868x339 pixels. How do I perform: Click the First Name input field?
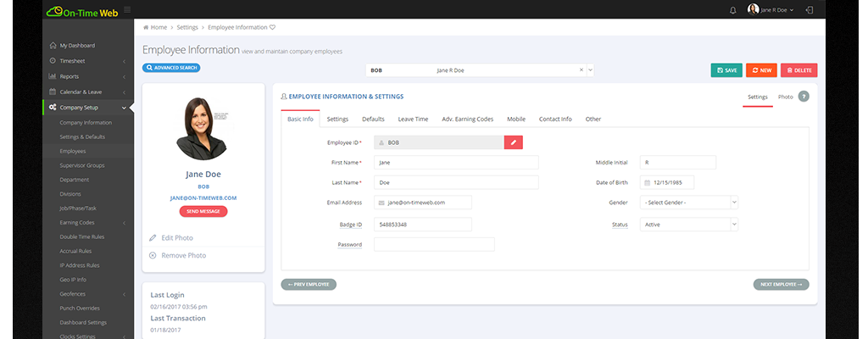pyautogui.click(x=456, y=163)
